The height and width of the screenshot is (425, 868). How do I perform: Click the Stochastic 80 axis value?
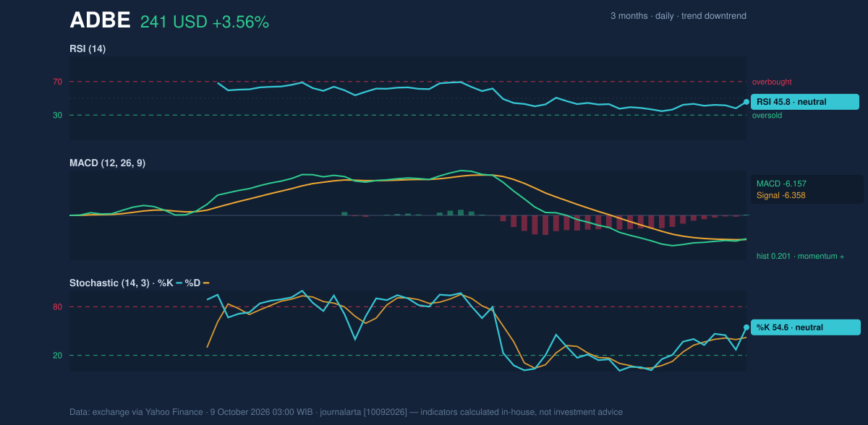[x=57, y=307]
